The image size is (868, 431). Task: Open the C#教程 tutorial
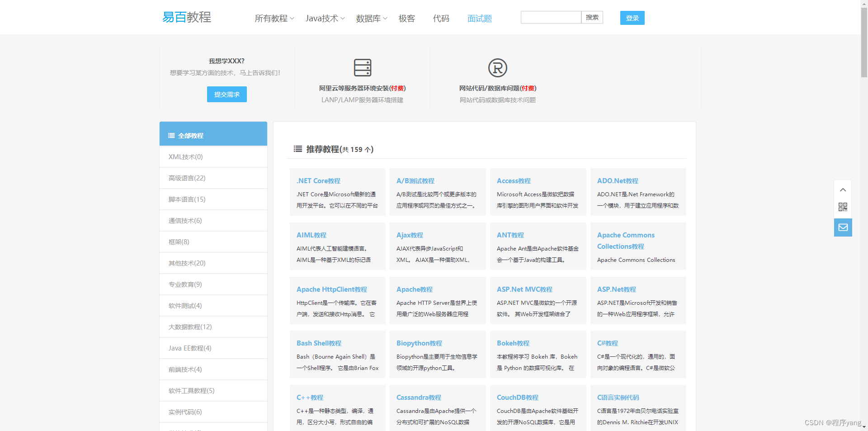click(x=608, y=343)
